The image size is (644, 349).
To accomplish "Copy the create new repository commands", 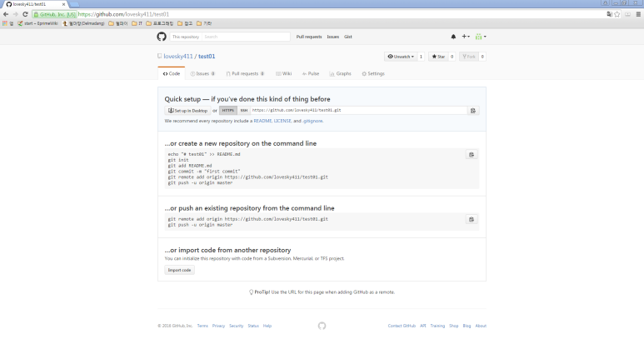I will click(x=472, y=155).
